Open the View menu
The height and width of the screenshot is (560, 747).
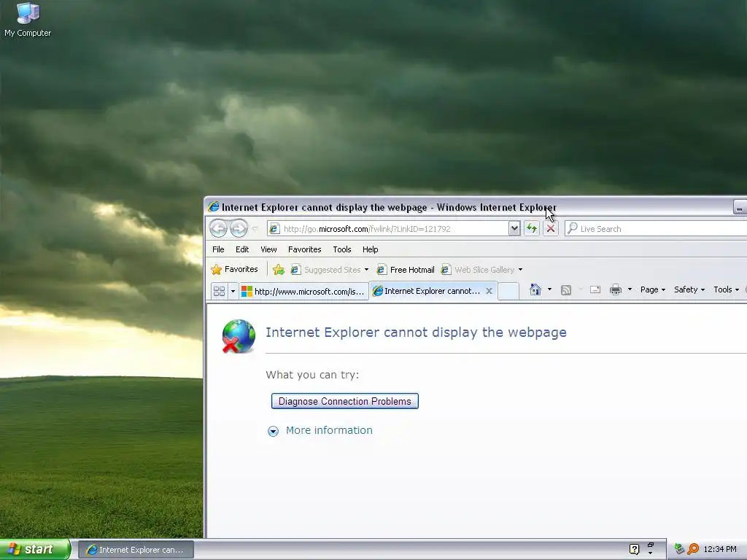click(268, 249)
